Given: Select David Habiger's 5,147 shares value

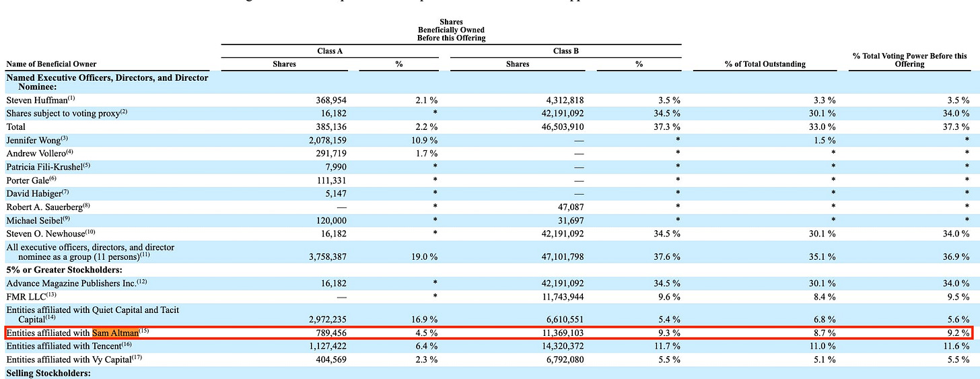Looking at the screenshot, I should click(x=335, y=194).
